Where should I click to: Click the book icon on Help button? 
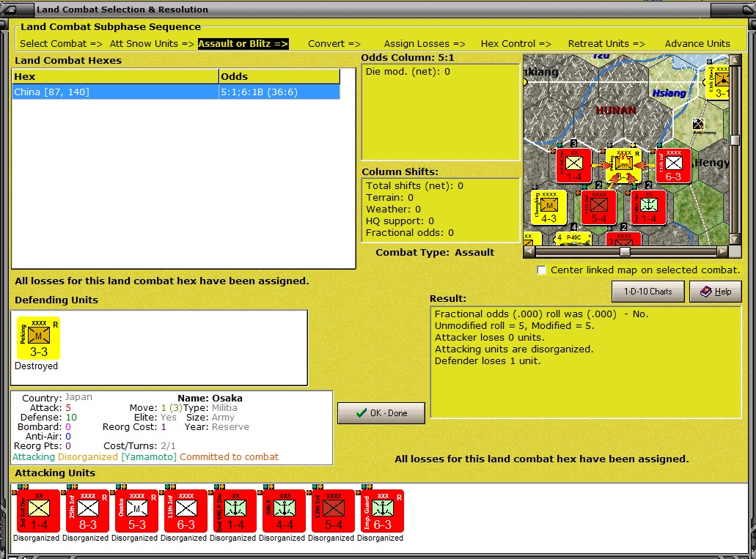(x=706, y=292)
